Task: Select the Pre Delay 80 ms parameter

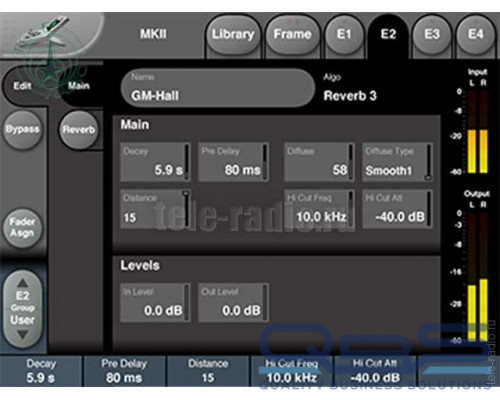Action: (233, 162)
